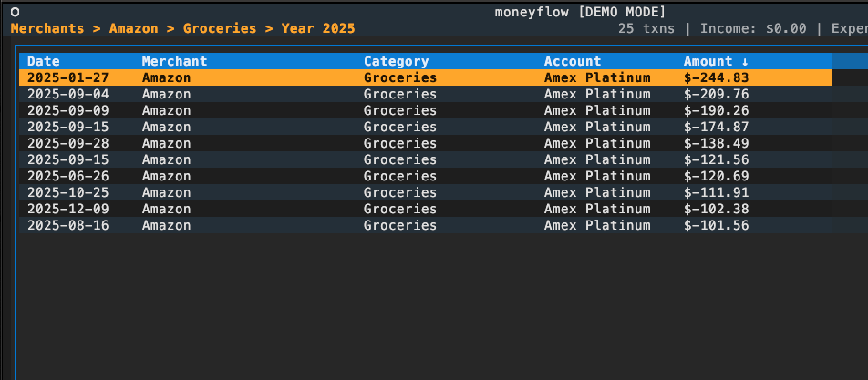The width and height of the screenshot is (868, 380).
Task: Click Amex Platinum in the 2025-01-27 row
Action: click(x=597, y=77)
